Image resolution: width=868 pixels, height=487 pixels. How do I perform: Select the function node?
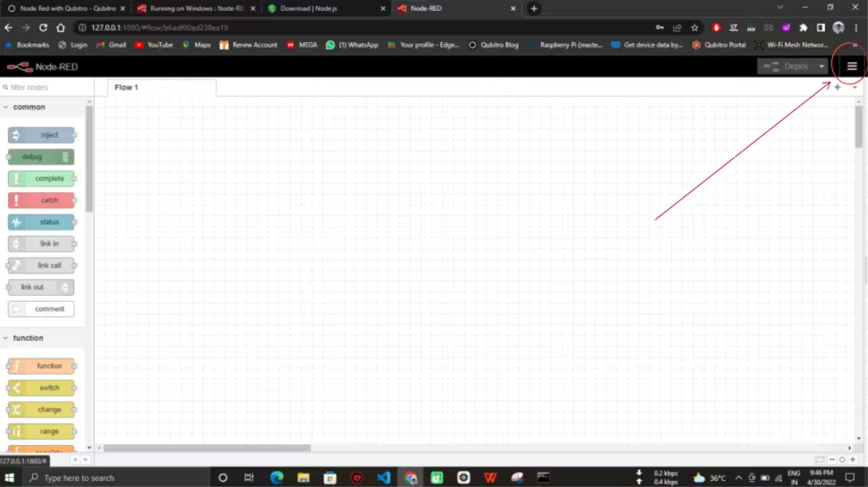[x=41, y=366]
